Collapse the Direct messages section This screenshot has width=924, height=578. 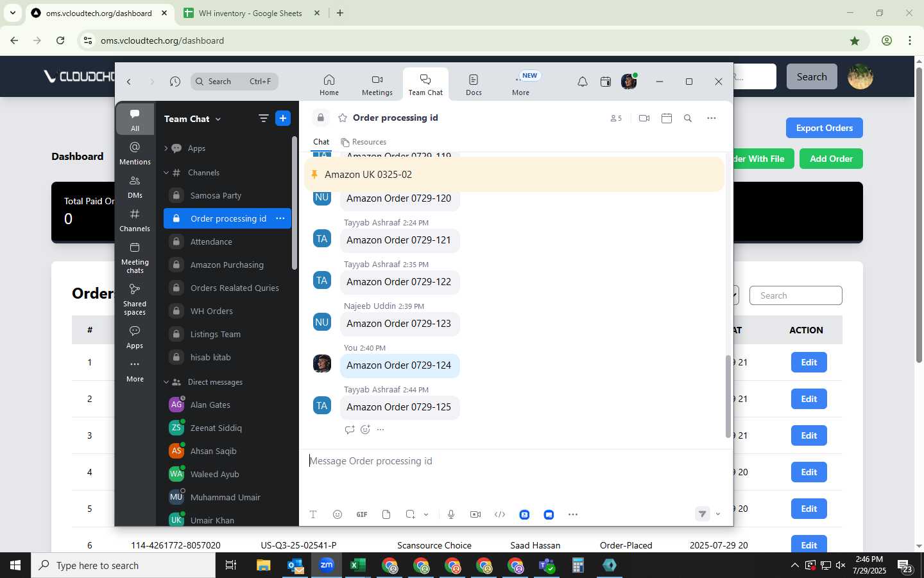(x=166, y=382)
